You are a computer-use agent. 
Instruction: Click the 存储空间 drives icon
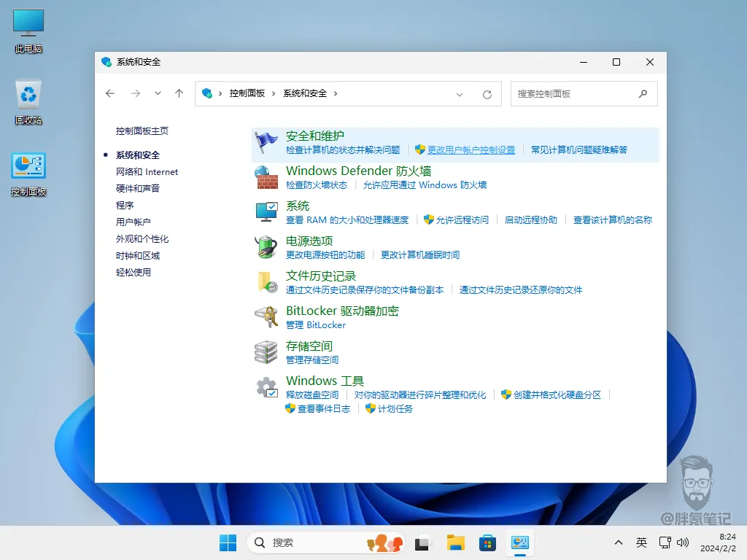point(266,352)
